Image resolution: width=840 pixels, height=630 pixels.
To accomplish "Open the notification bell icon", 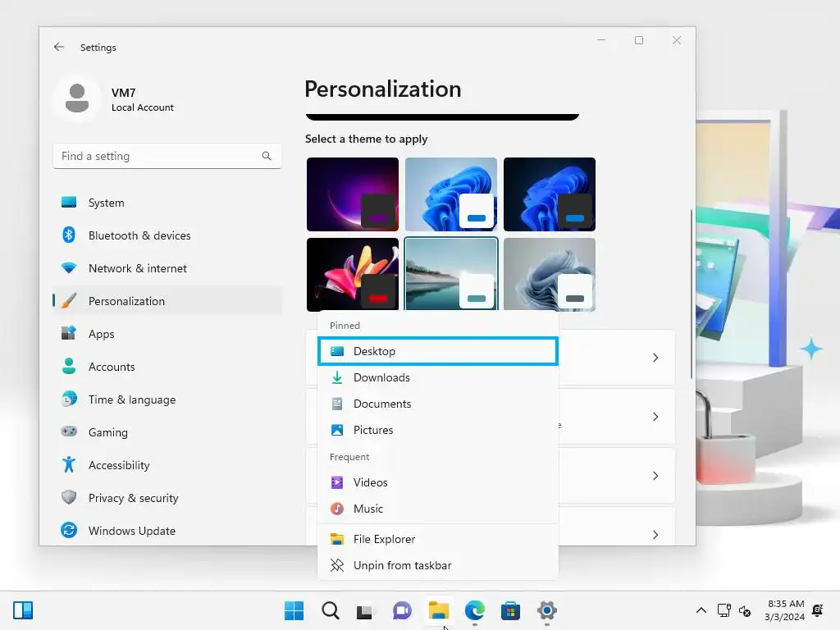I will point(818,610).
